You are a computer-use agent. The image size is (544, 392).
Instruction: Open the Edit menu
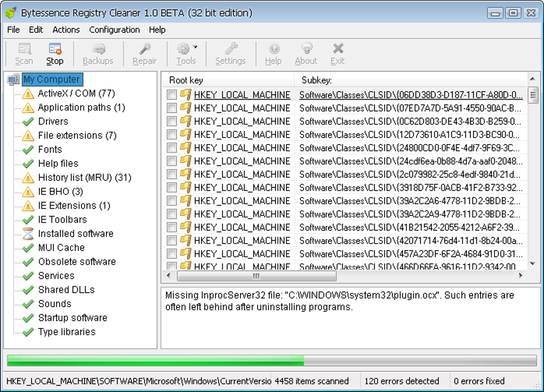tap(36, 30)
